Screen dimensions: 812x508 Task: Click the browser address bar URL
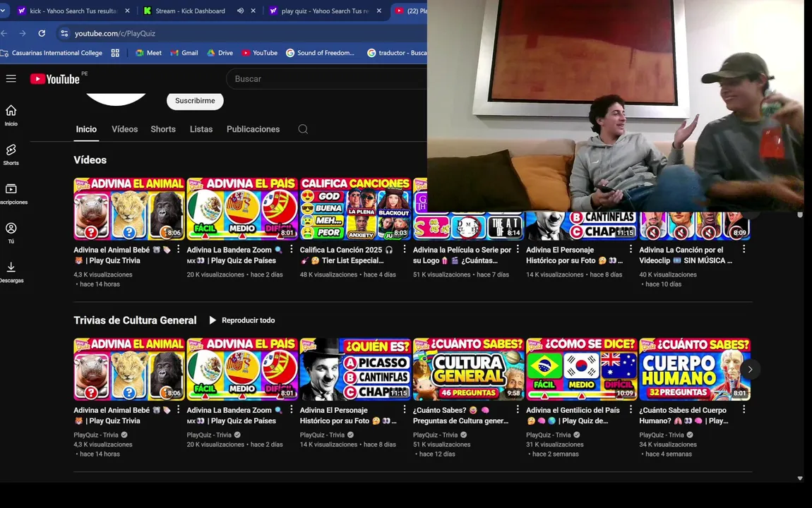click(x=115, y=33)
